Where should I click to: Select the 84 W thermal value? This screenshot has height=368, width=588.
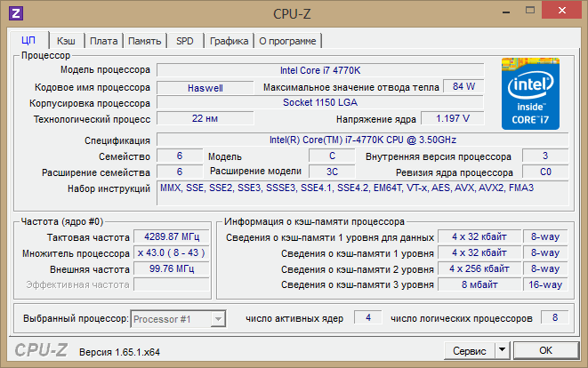463,86
